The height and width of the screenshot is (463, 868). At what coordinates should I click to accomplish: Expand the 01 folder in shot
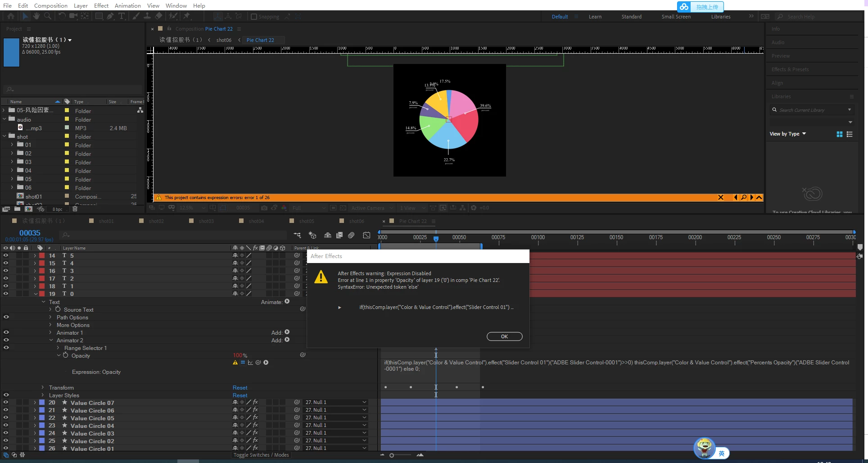(x=12, y=145)
